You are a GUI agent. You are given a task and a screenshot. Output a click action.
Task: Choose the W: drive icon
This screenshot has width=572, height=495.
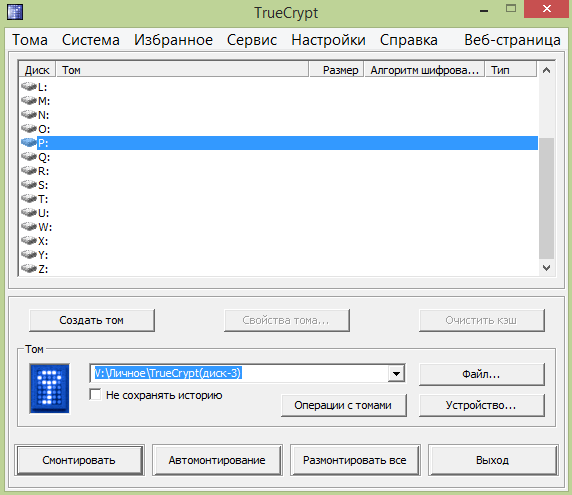pos(28,227)
